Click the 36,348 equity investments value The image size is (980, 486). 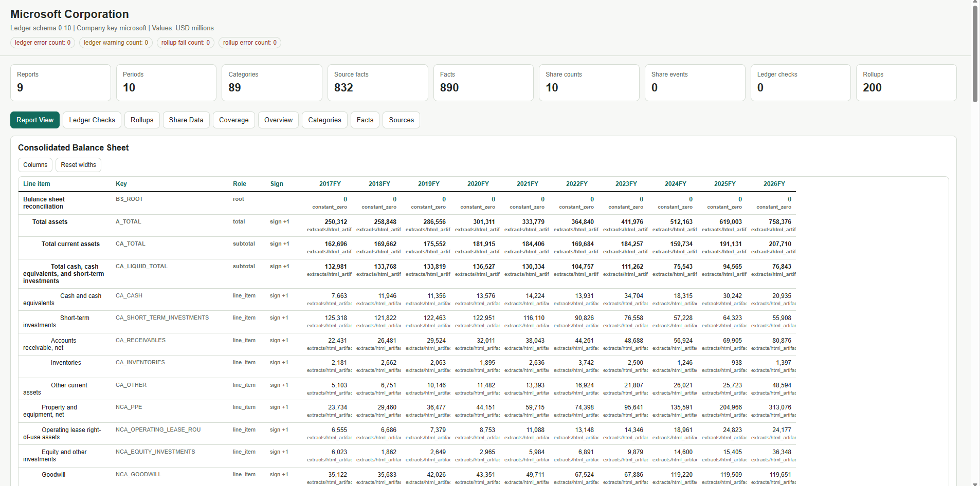point(782,452)
